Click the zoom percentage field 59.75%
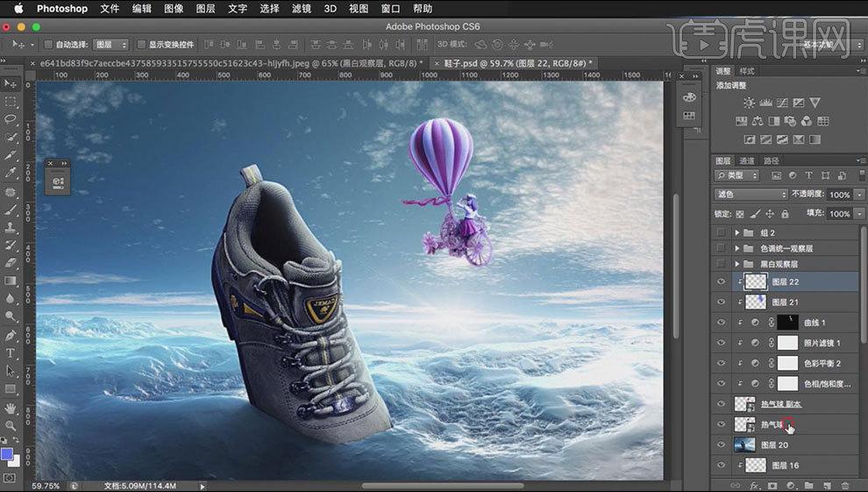This screenshot has width=868, height=492. pyautogui.click(x=46, y=486)
